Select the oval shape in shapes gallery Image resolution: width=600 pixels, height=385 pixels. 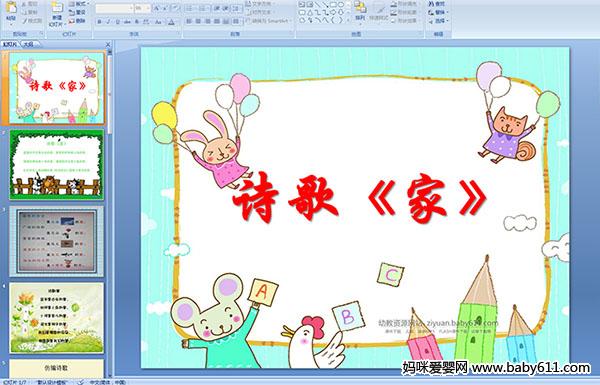point(341,4)
